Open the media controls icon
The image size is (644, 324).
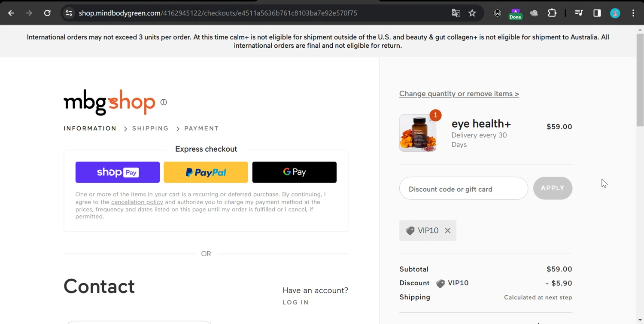[579, 13]
